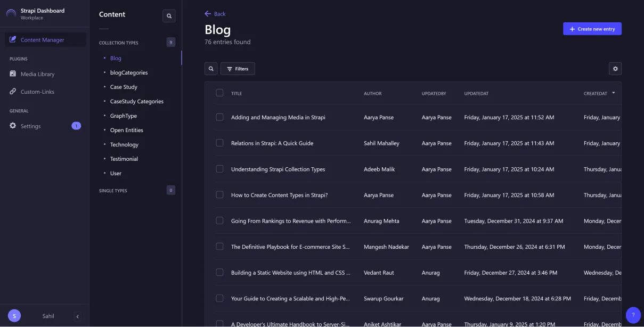The width and height of the screenshot is (644, 327).
Task: Click author Sahil Mahalley cell
Action: [x=381, y=143]
